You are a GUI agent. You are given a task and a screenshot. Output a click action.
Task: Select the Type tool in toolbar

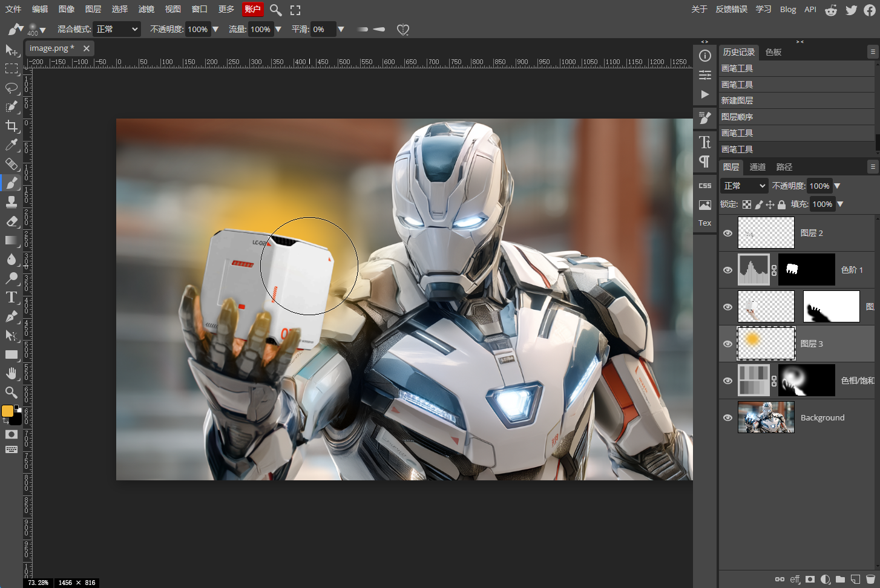pyautogui.click(x=11, y=297)
